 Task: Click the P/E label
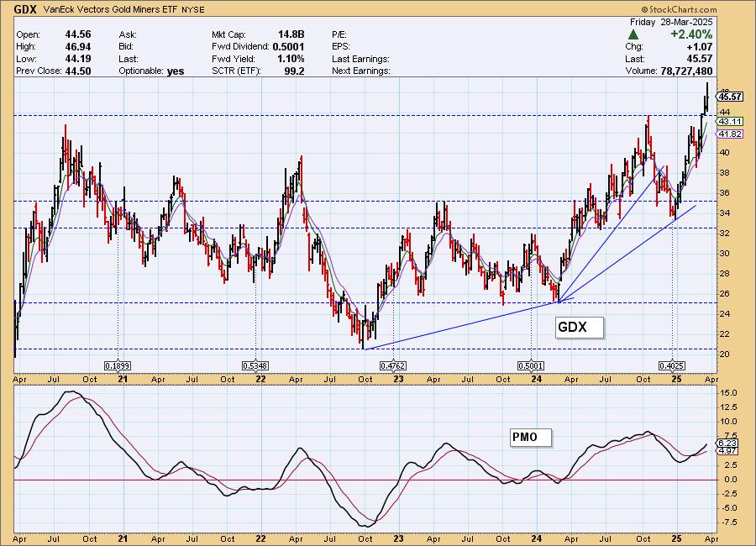click(x=339, y=34)
